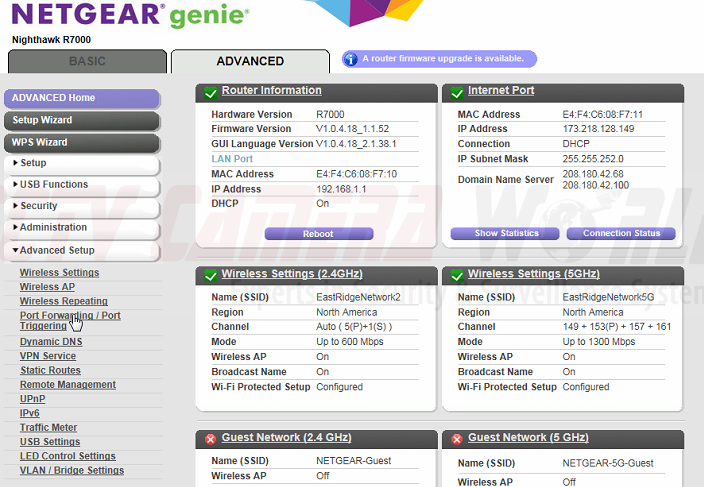704x487 pixels.
Task: Switch to the BASIC tab
Action: click(86, 62)
